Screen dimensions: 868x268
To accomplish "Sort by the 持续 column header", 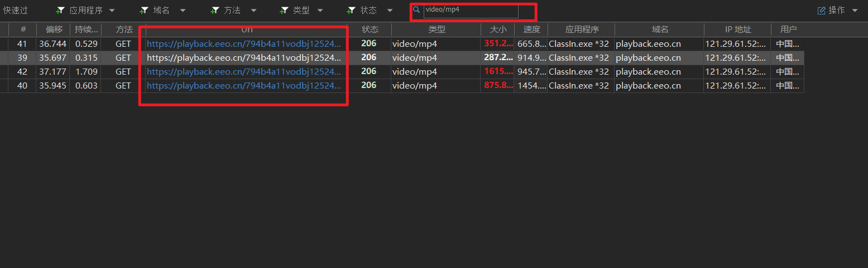I will tap(86, 30).
